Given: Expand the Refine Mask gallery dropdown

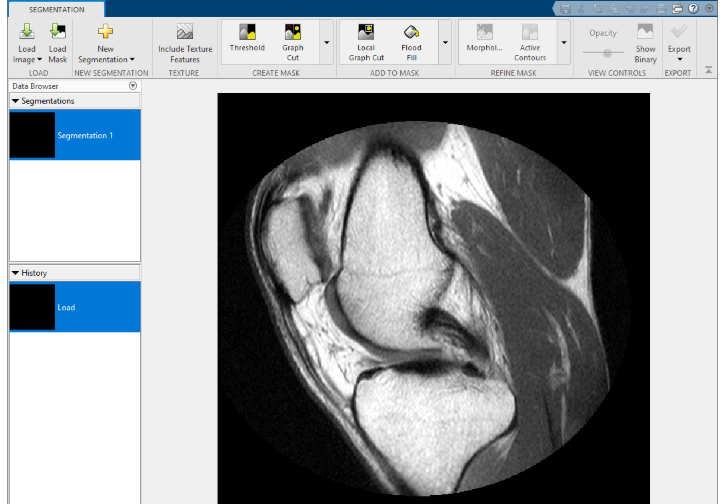Looking at the screenshot, I should pos(564,43).
